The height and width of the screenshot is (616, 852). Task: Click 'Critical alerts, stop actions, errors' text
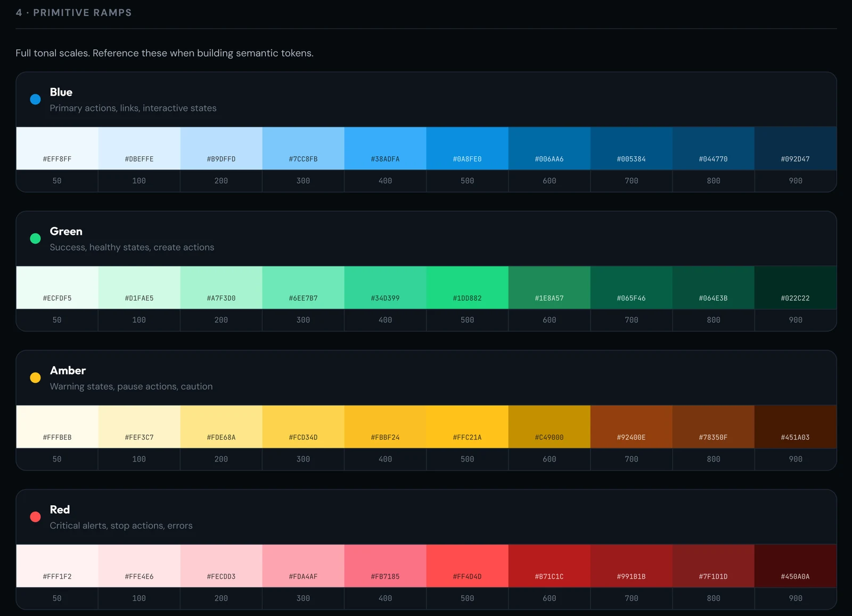(121, 525)
